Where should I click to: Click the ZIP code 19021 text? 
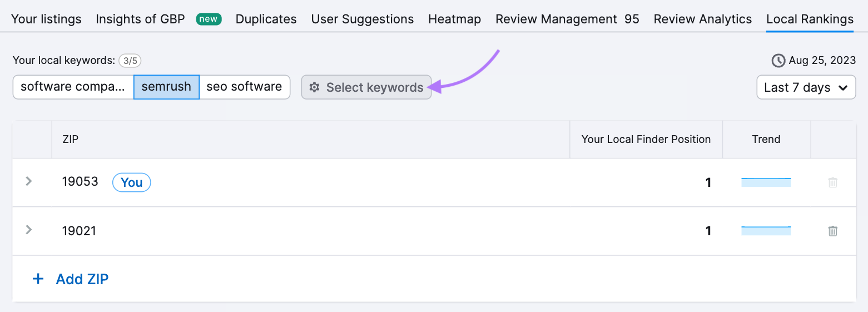point(79,231)
